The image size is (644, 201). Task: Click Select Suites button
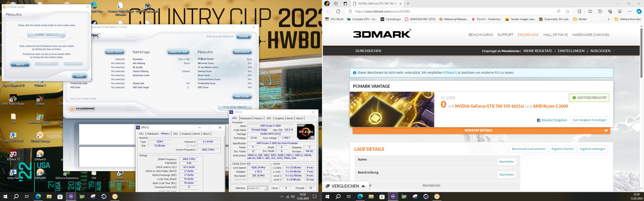[x=114, y=52]
